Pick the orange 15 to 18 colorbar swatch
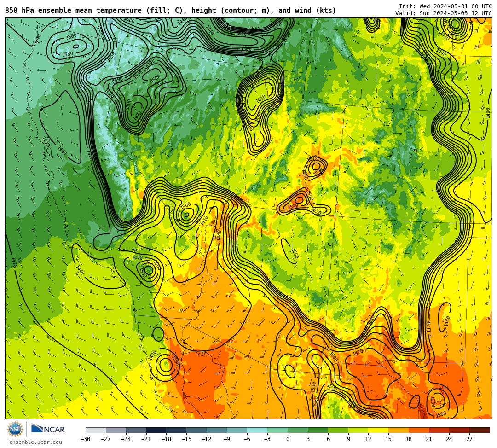The image size is (497, 448). (x=399, y=430)
